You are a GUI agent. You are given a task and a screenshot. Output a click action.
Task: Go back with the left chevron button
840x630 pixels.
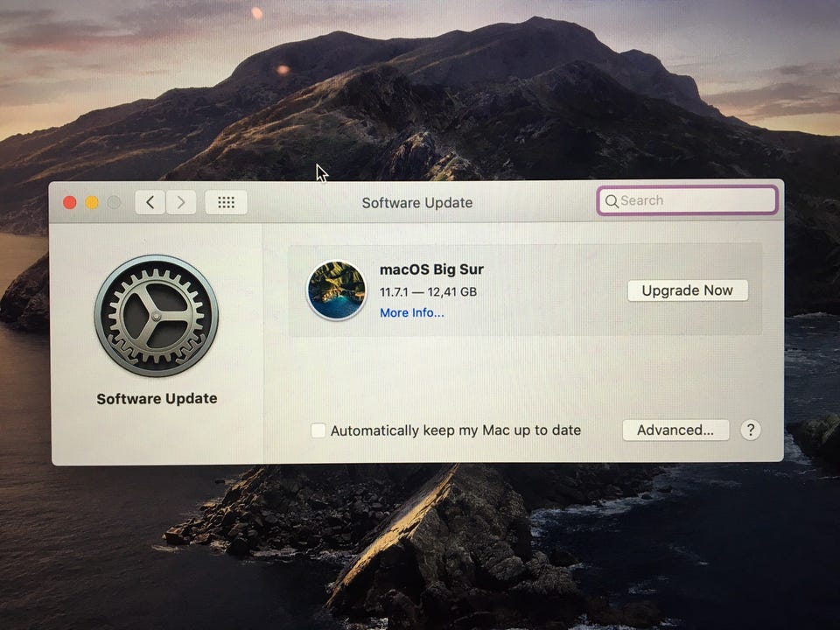(x=150, y=202)
